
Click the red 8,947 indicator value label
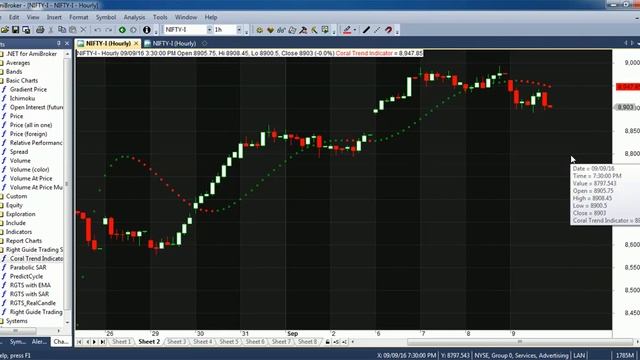[628, 87]
